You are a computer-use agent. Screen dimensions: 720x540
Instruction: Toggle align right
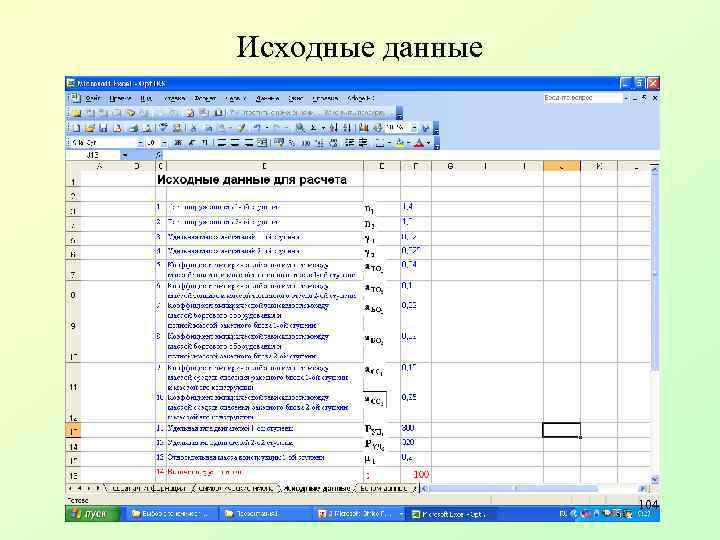[248, 143]
